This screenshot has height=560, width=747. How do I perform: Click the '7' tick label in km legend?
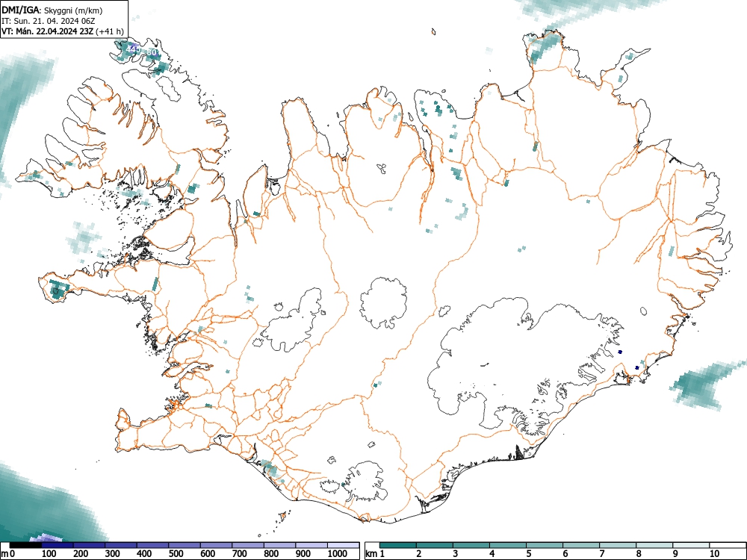pyautogui.click(x=602, y=554)
